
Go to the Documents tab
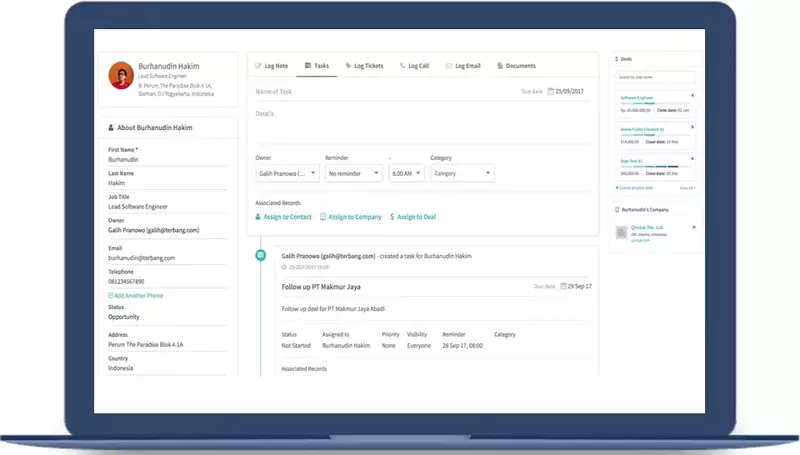click(515, 66)
